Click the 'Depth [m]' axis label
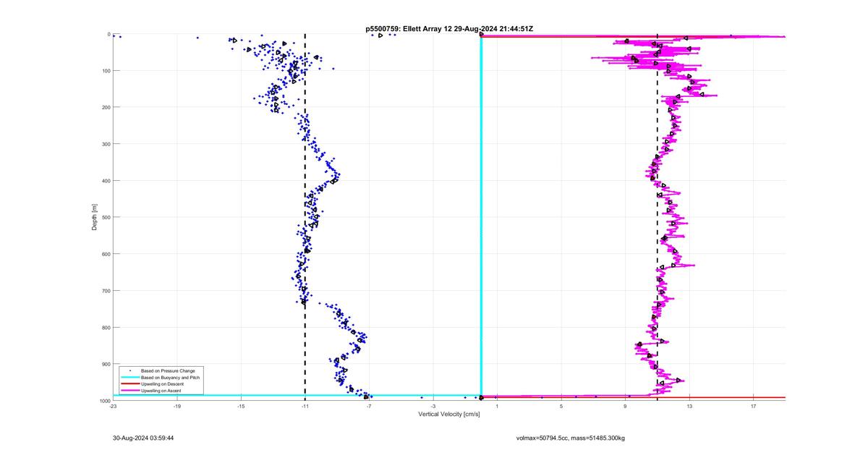Viewport: 868px width, 450px height. [95, 217]
